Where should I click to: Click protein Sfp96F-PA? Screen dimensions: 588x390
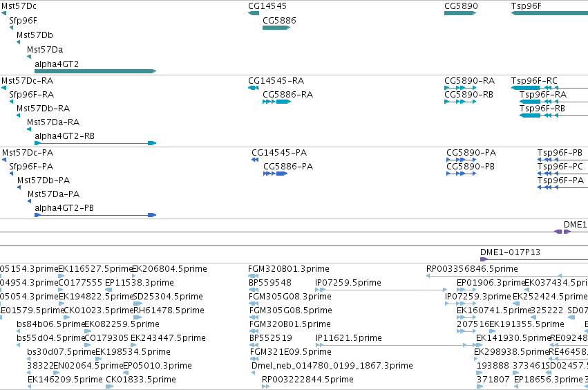(x=31, y=167)
